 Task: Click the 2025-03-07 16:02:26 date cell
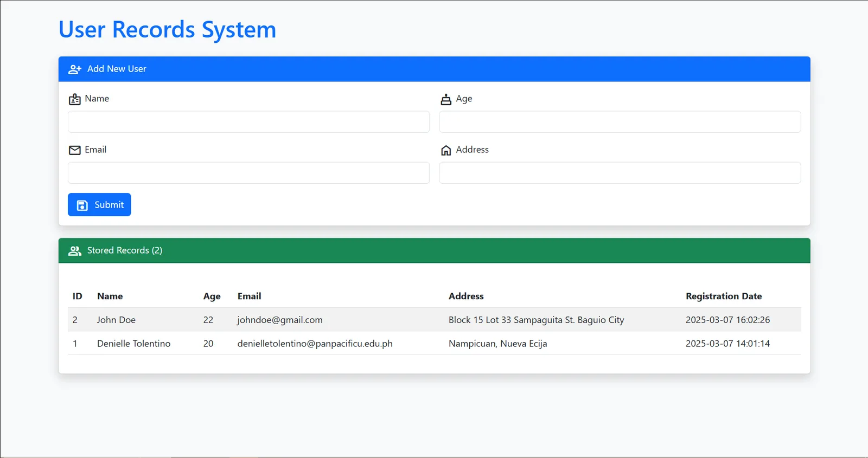(x=727, y=320)
